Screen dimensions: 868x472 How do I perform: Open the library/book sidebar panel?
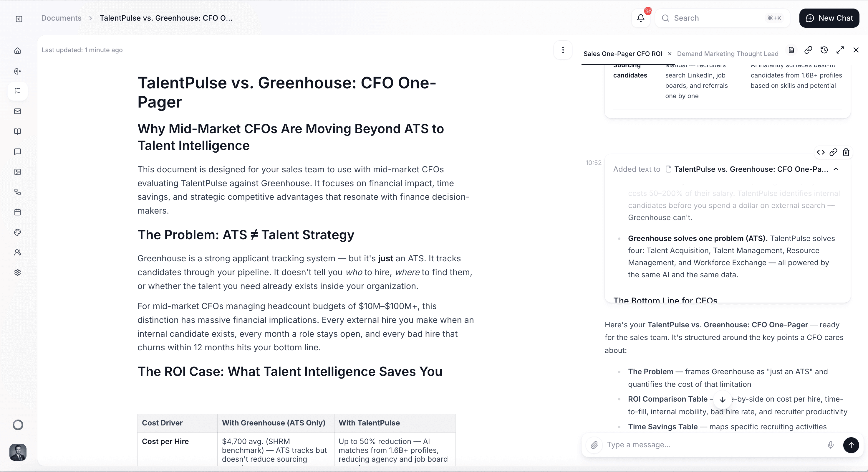click(18, 131)
